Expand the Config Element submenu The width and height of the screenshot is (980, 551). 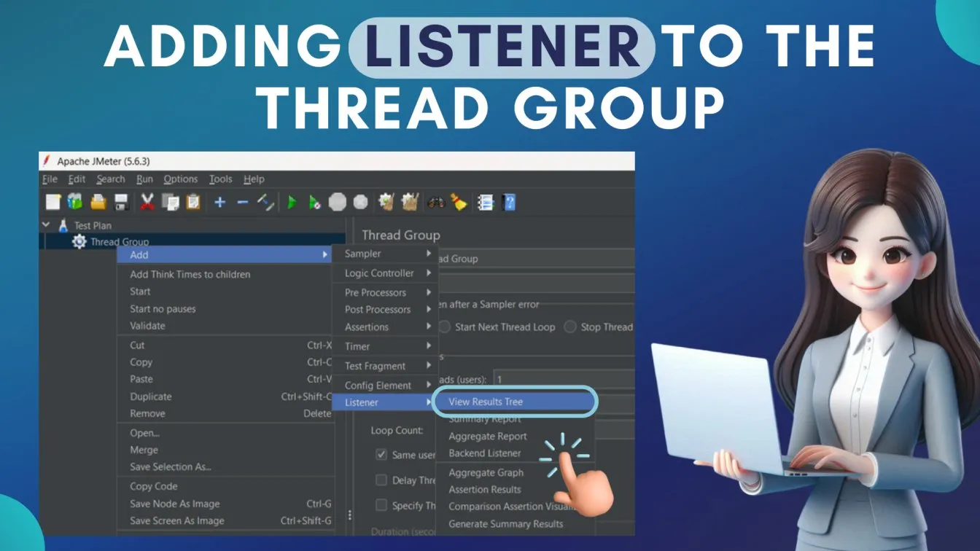click(385, 385)
